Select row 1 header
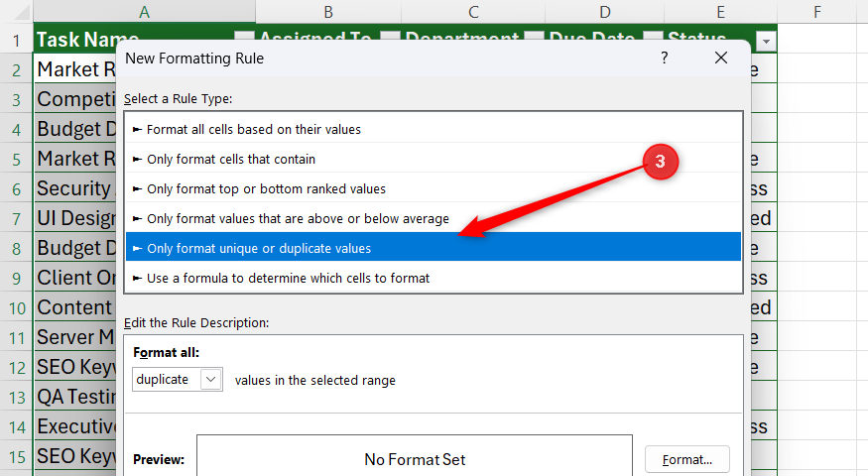 tap(17, 40)
